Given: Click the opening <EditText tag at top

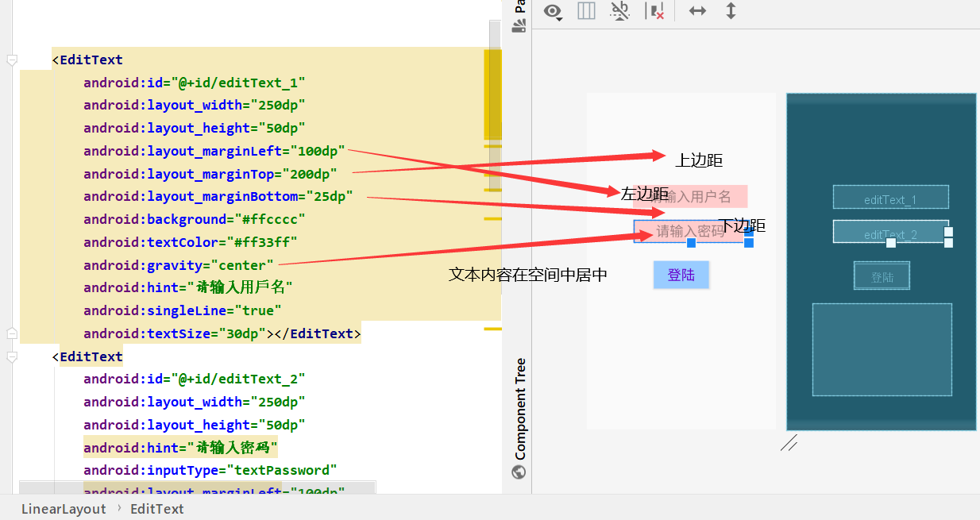Looking at the screenshot, I should coord(87,60).
